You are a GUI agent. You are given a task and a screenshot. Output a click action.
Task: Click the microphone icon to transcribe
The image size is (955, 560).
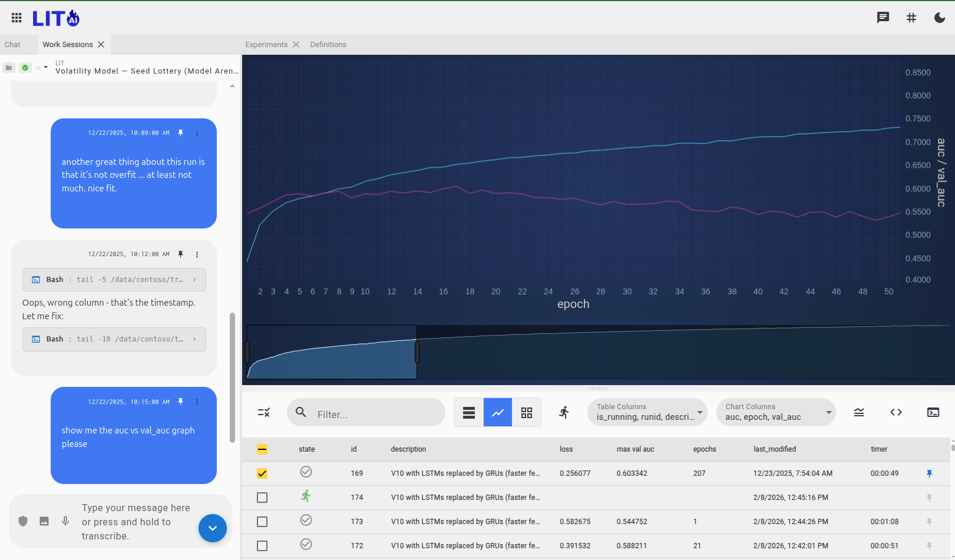(65, 521)
